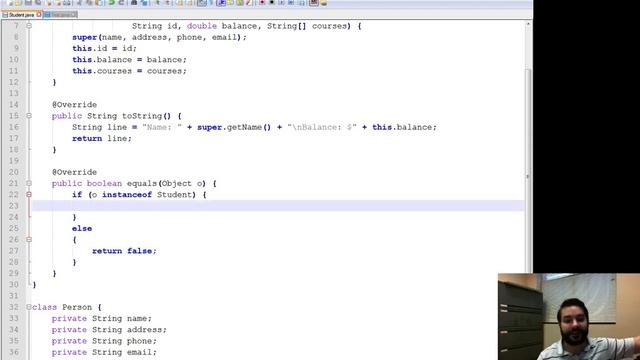Click 'this.balance = balance;' on line 10
Viewport: 640px width, 360px height.
(x=129, y=60)
